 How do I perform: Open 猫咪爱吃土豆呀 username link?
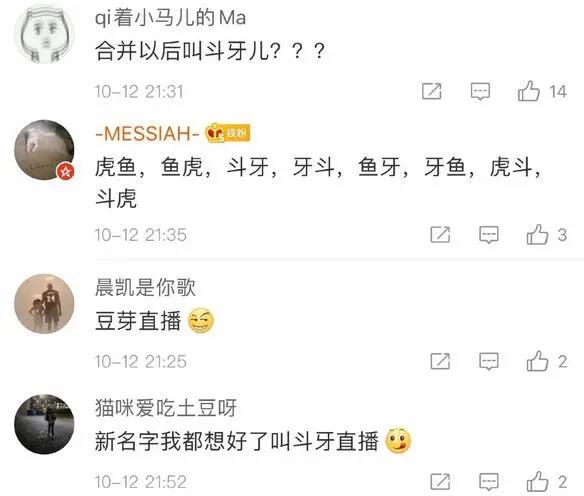pyautogui.click(x=166, y=408)
